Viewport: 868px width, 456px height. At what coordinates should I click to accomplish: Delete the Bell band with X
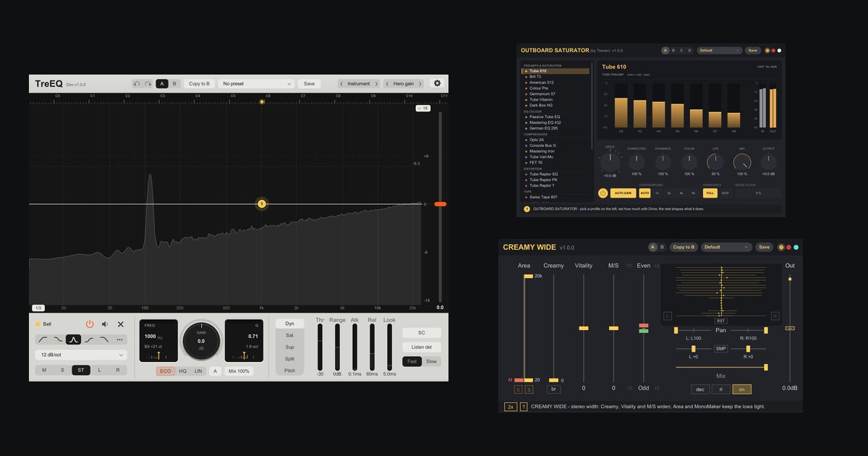tap(121, 324)
